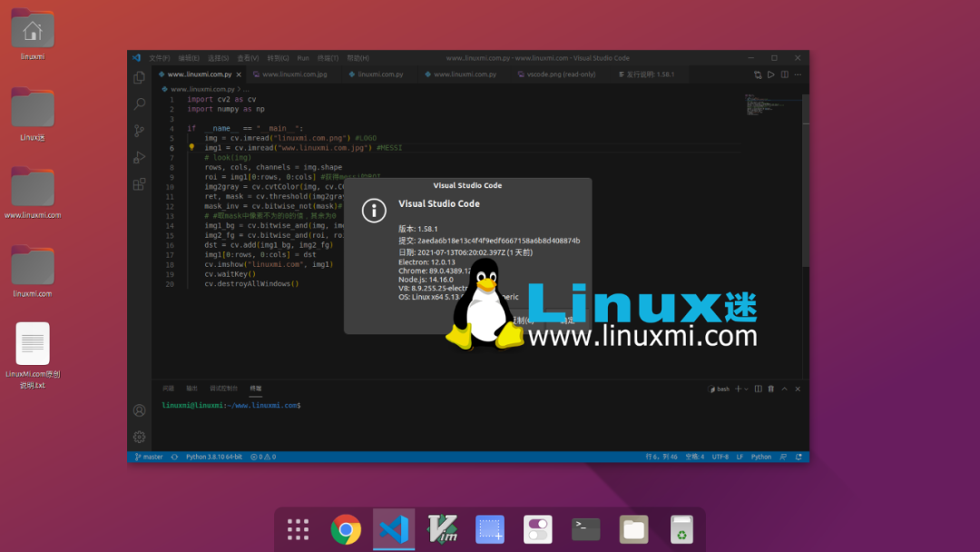Open the 编辑(E) menu

(x=188, y=58)
